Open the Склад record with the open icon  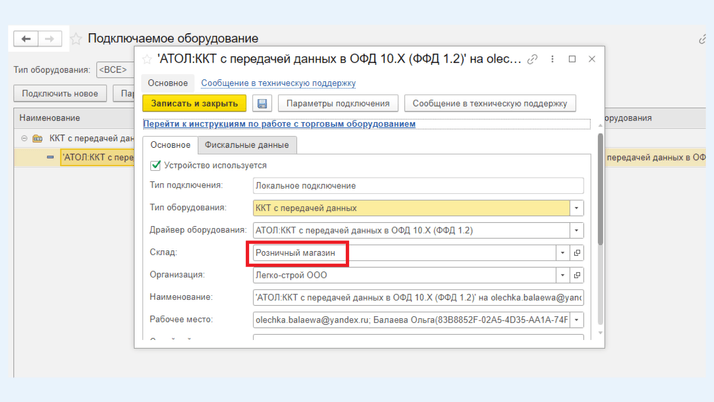point(577,253)
